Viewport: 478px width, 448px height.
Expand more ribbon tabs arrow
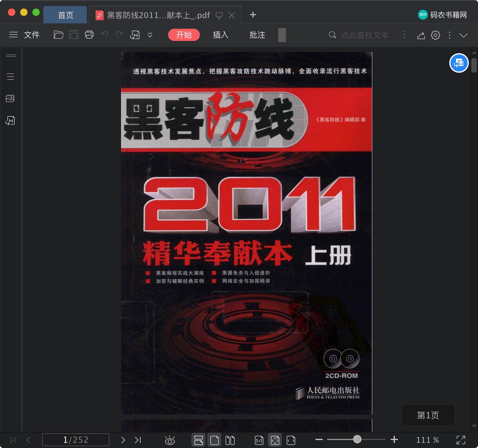[282, 35]
